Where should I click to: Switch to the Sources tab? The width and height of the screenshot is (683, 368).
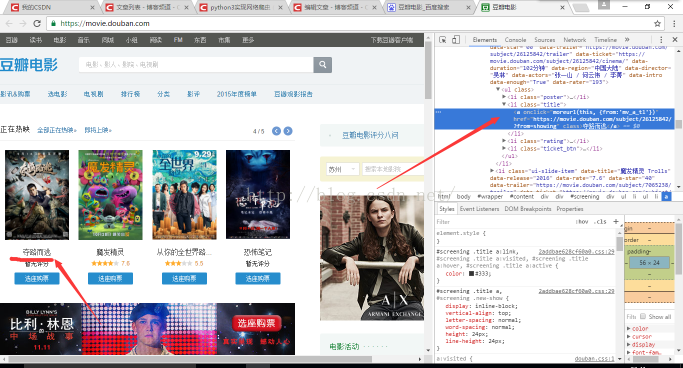point(544,40)
